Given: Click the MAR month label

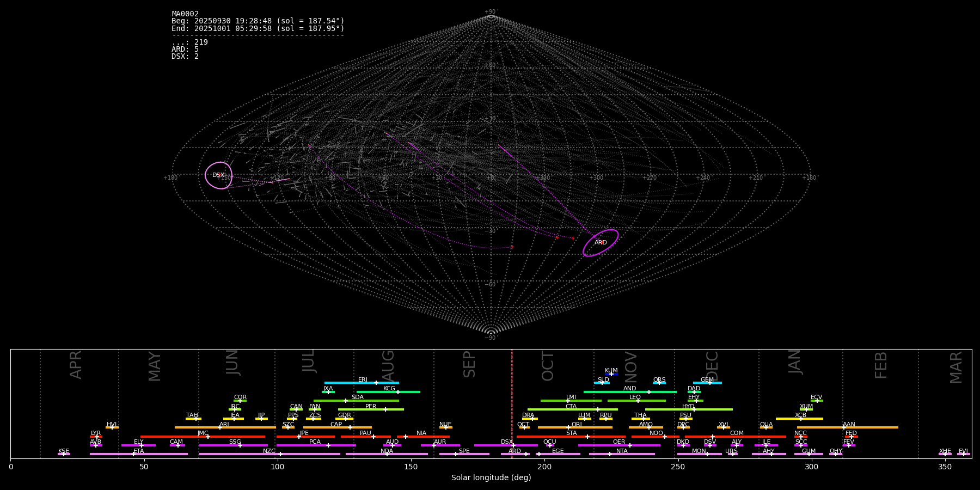Looking at the screenshot, I should 956,367.
